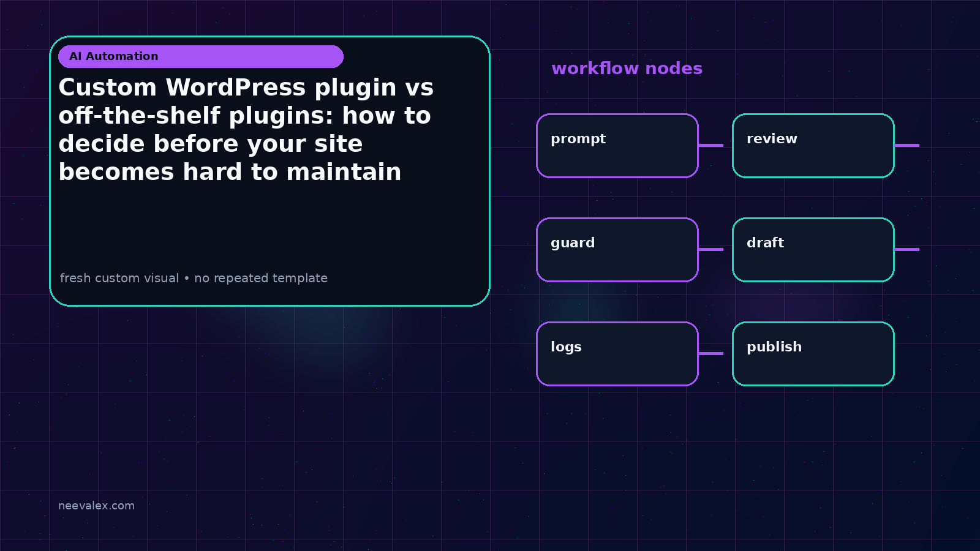The width and height of the screenshot is (980, 551).
Task: Click the AI Automation purple tag
Action: (201, 56)
